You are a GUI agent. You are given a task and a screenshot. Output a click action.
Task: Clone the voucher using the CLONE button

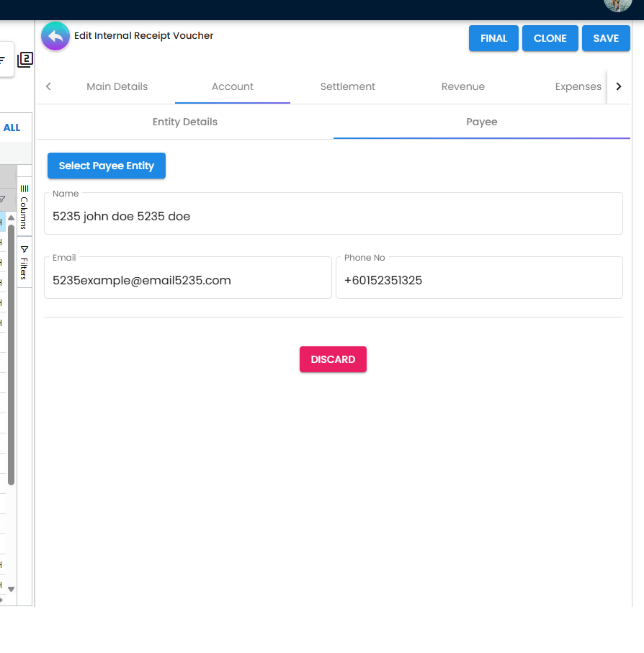click(x=550, y=38)
